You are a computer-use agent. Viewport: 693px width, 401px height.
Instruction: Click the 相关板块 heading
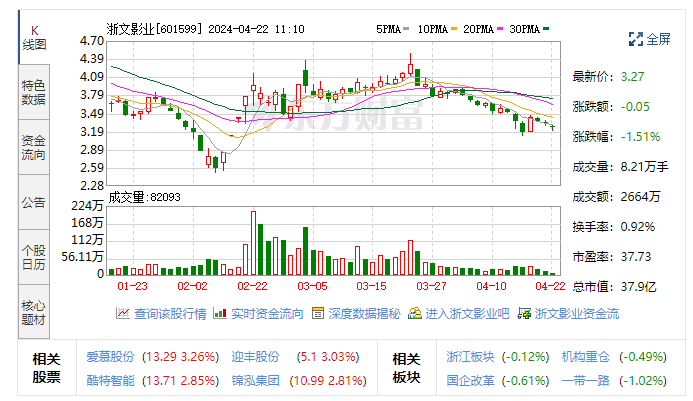pyautogui.click(x=407, y=368)
